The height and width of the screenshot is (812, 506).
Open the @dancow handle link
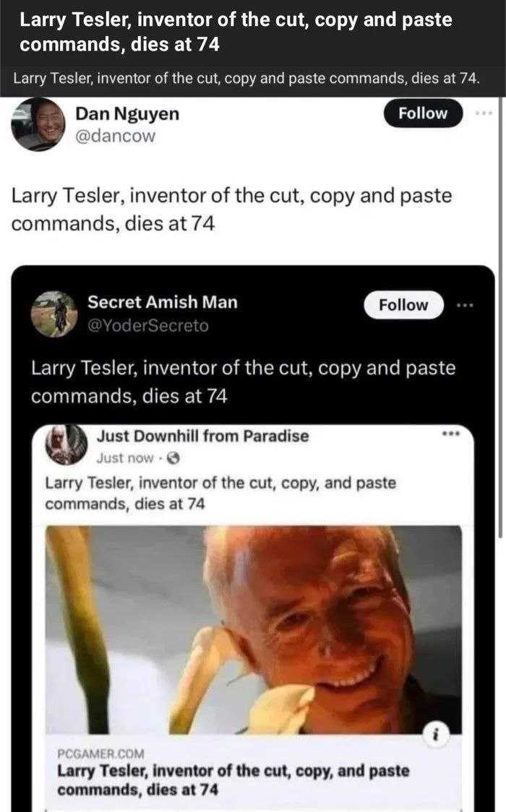coord(115,136)
